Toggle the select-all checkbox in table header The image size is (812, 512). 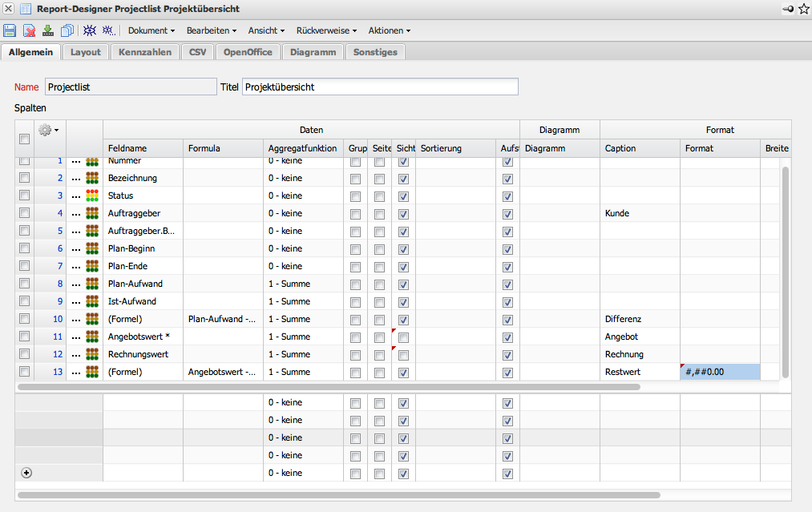pos(24,139)
